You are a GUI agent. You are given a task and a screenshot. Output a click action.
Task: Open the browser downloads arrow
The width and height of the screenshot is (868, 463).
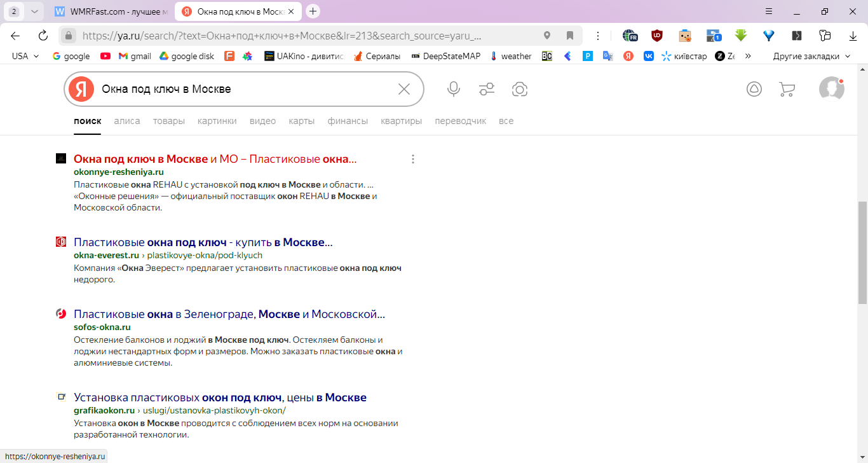coord(853,36)
